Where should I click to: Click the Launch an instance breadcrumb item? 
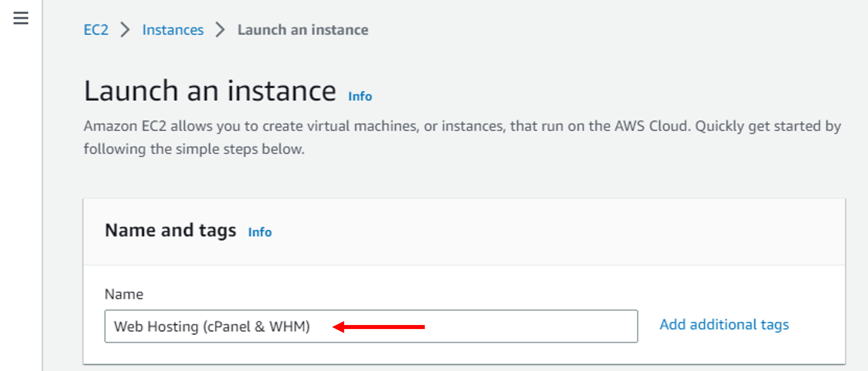(302, 30)
